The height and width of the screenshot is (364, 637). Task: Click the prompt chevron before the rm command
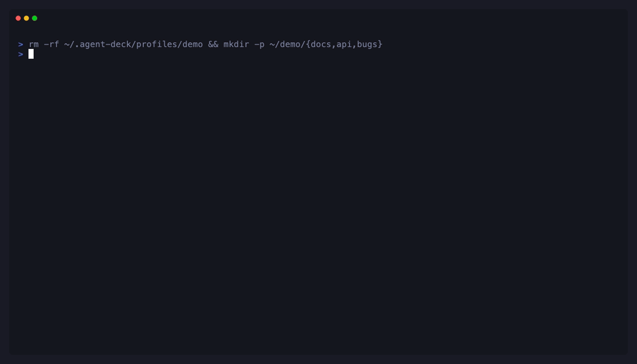click(20, 44)
